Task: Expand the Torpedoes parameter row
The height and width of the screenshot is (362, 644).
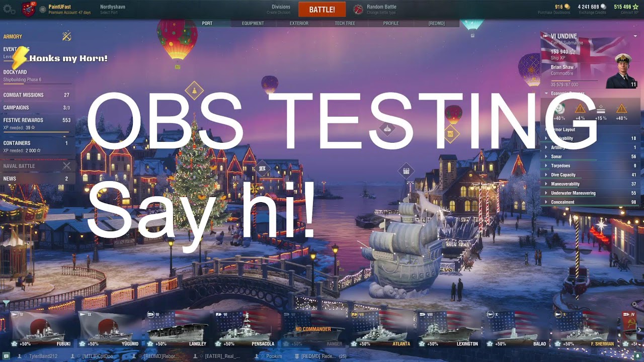Action: (591, 166)
